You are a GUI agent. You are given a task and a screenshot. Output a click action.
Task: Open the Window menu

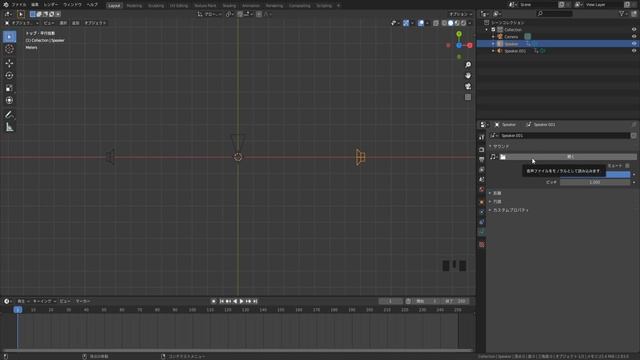click(x=72, y=4)
